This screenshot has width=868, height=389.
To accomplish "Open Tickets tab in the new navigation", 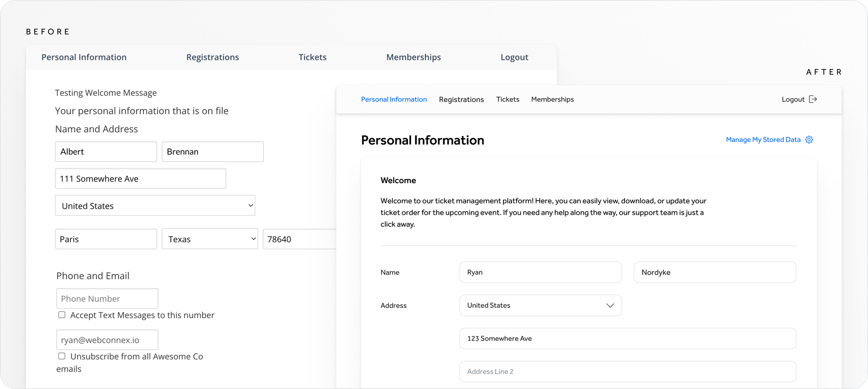I will [x=507, y=99].
